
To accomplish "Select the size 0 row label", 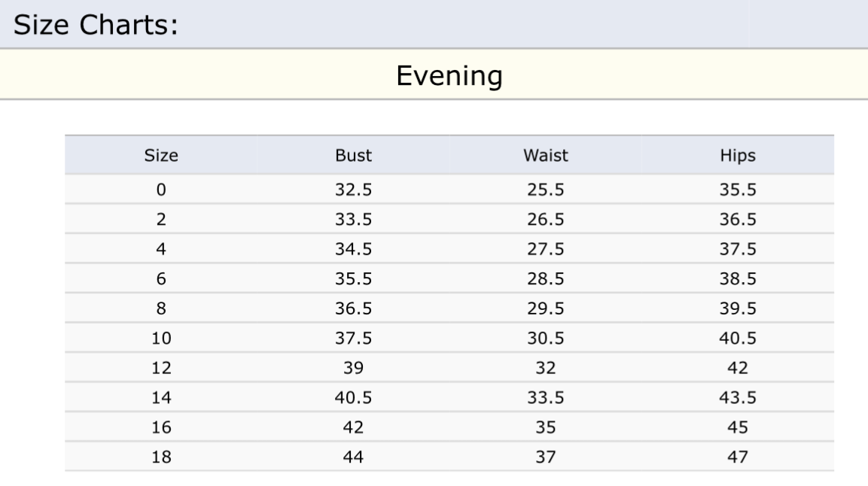I will [x=161, y=190].
